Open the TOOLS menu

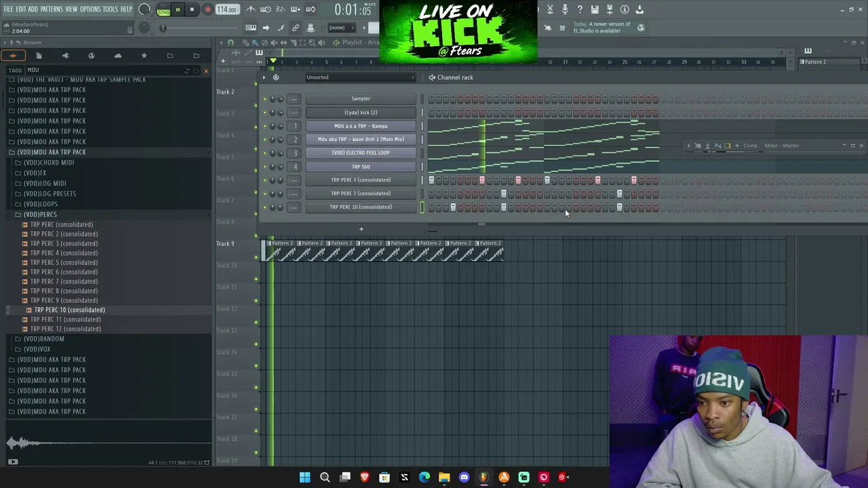coord(111,9)
